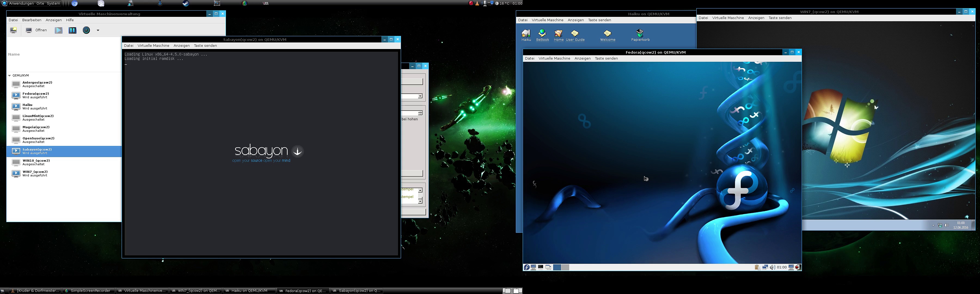Open shutdown options dropdown arrow in toolbar
The height and width of the screenshot is (294, 980).
click(x=98, y=30)
